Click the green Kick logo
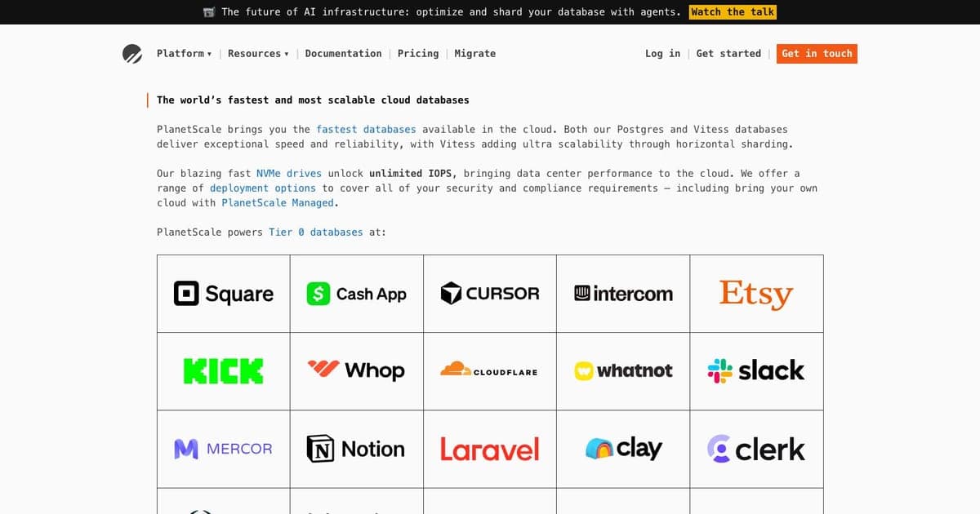The height and width of the screenshot is (514, 980). (x=224, y=371)
